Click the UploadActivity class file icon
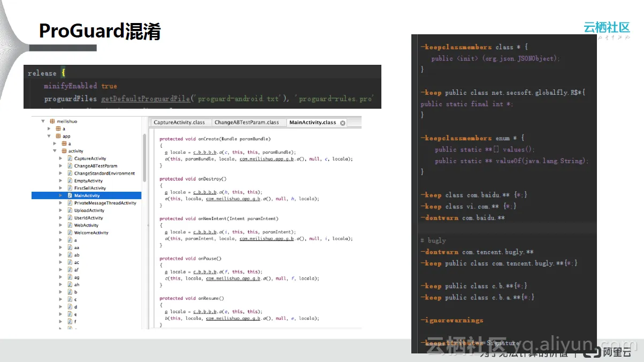Screen dimensions: 644x362 [x=70, y=210]
